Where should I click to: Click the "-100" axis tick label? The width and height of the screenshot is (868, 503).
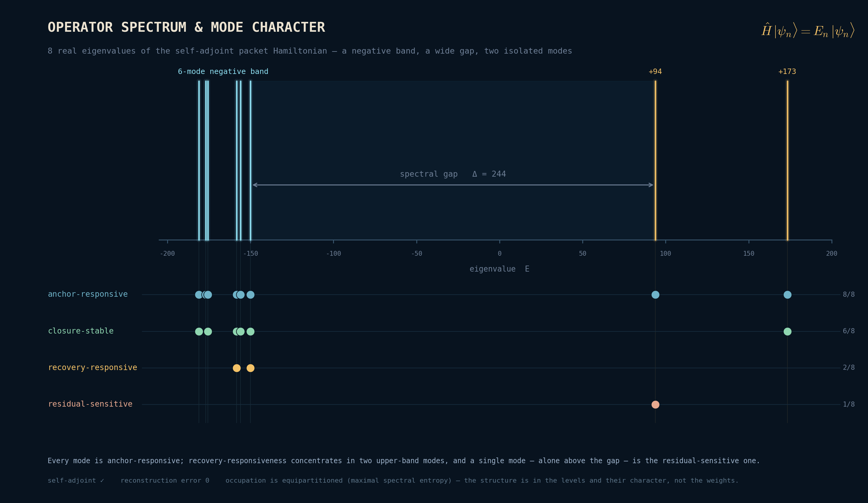click(333, 254)
